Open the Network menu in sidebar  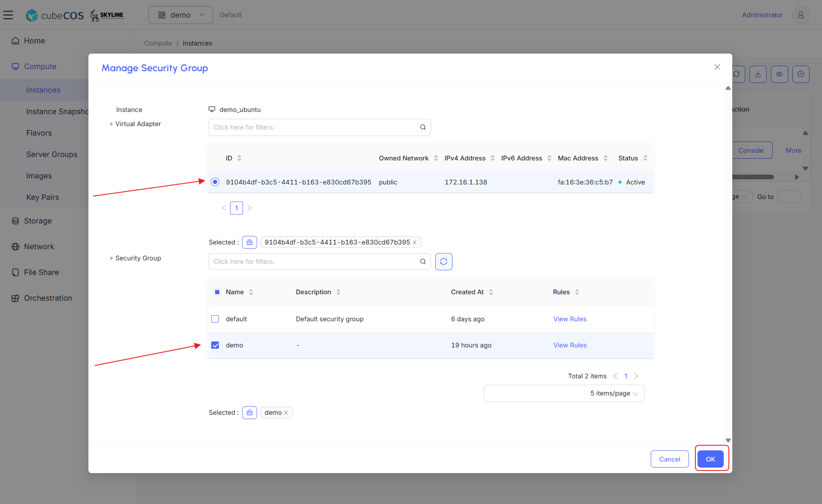click(39, 247)
